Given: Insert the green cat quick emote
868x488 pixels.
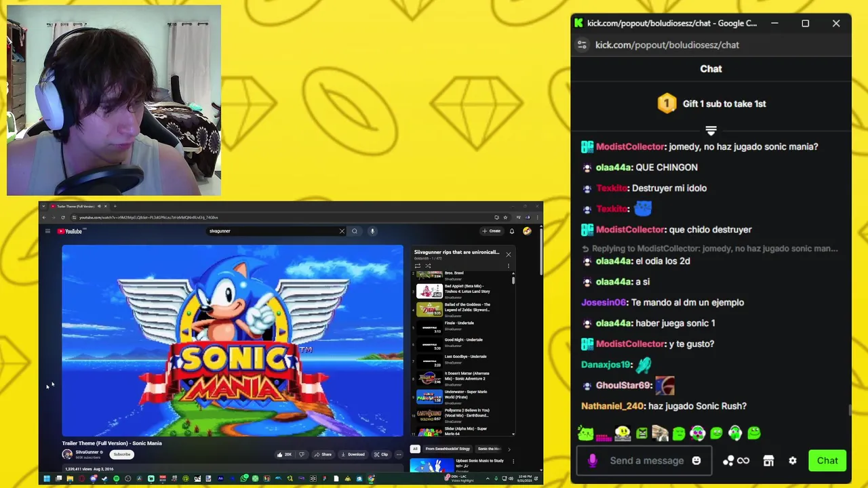Looking at the screenshot, I should point(586,432).
